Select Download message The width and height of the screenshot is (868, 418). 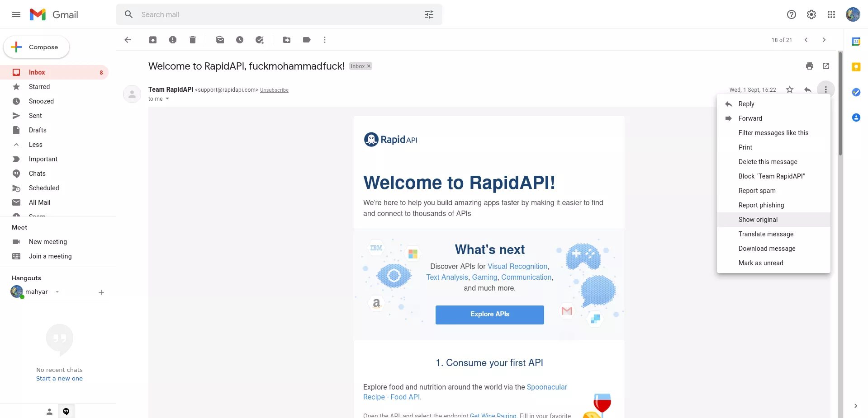[773, 249]
